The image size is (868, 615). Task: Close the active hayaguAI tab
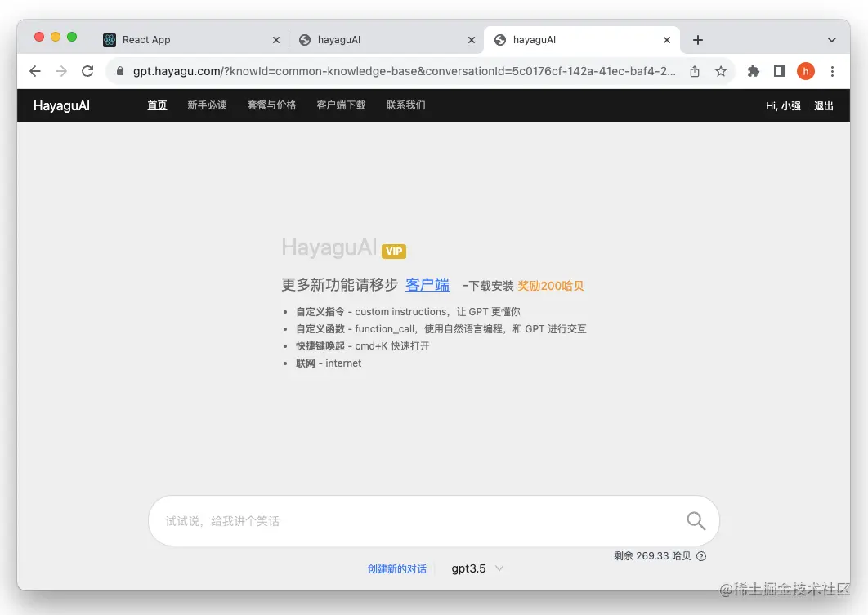point(666,40)
